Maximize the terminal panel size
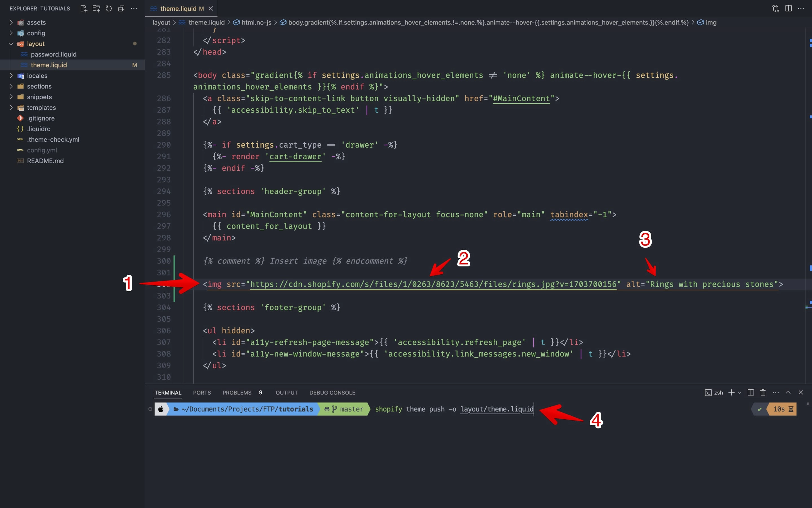 point(789,392)
